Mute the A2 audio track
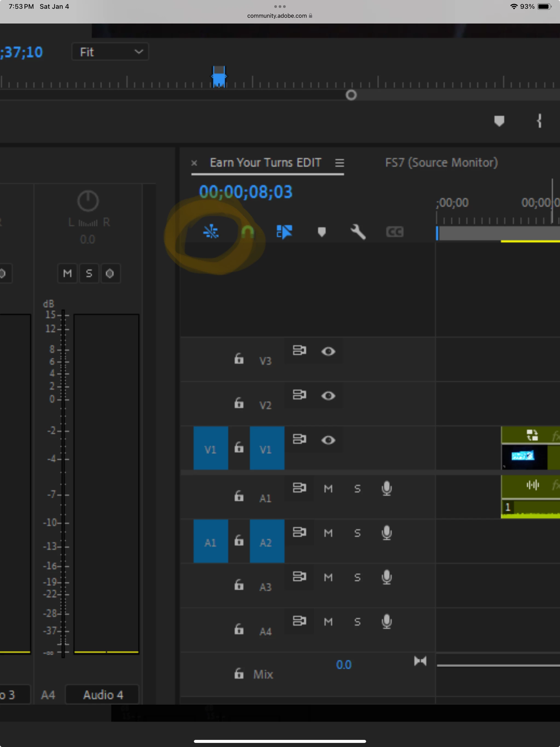 coord(328,533)
